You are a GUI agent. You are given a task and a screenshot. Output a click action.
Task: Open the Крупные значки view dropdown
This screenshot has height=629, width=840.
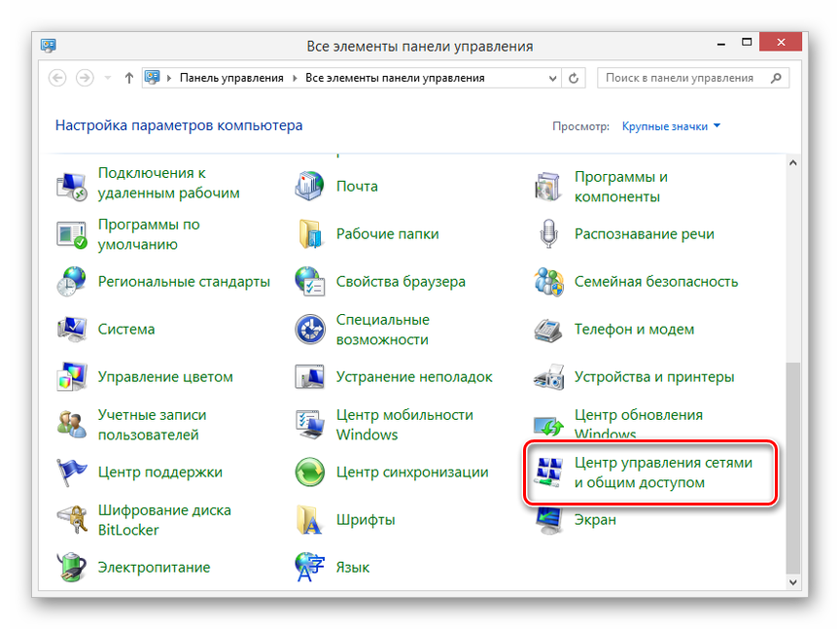tap(671, 126)
